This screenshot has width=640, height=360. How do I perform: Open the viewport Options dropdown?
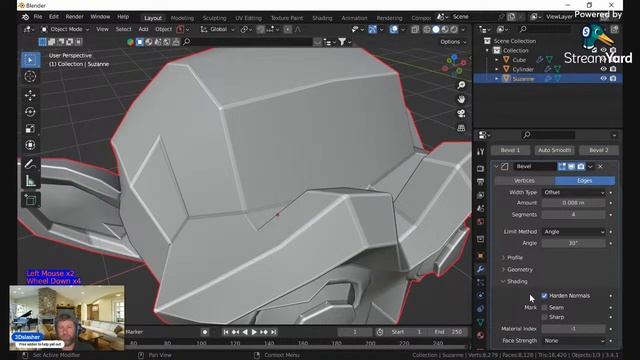[453, 42]
